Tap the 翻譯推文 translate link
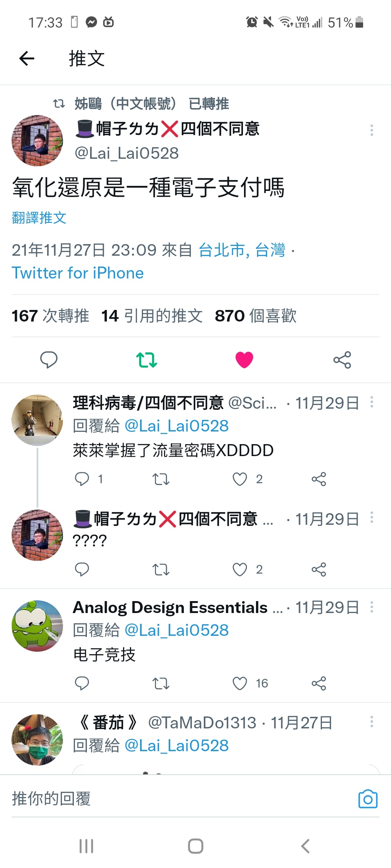Viewport: 391px width, 868px height. coord(39,218)
